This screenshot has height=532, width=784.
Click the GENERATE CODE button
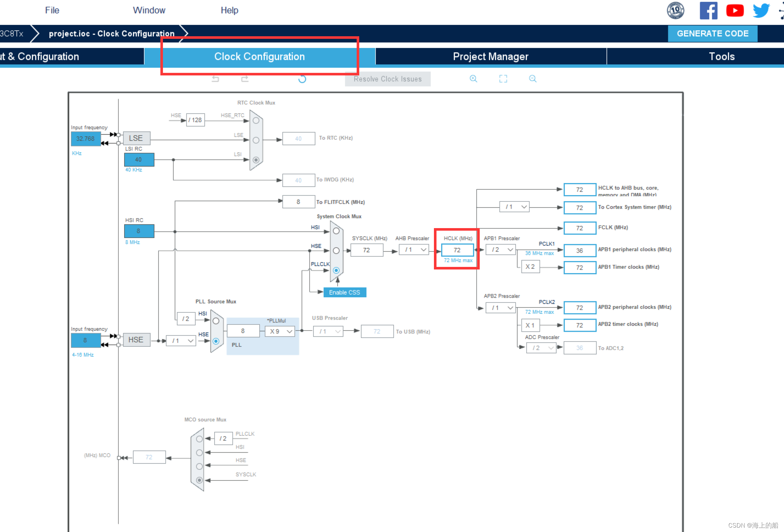(712, 34)
